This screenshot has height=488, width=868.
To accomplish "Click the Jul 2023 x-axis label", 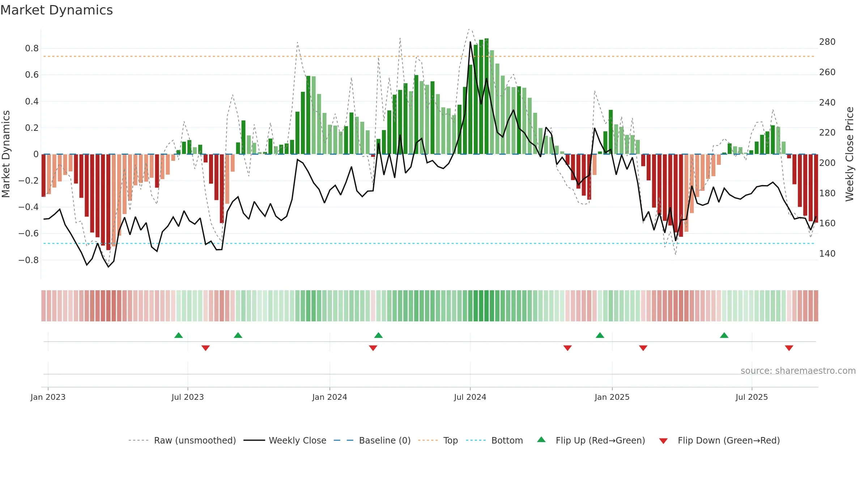I will pos(188,397).
